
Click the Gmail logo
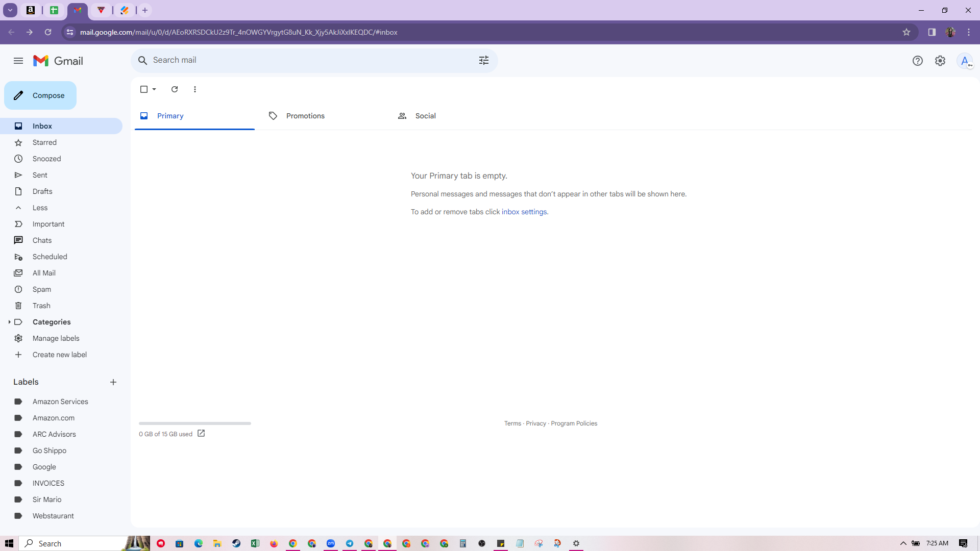coord(58,61)
